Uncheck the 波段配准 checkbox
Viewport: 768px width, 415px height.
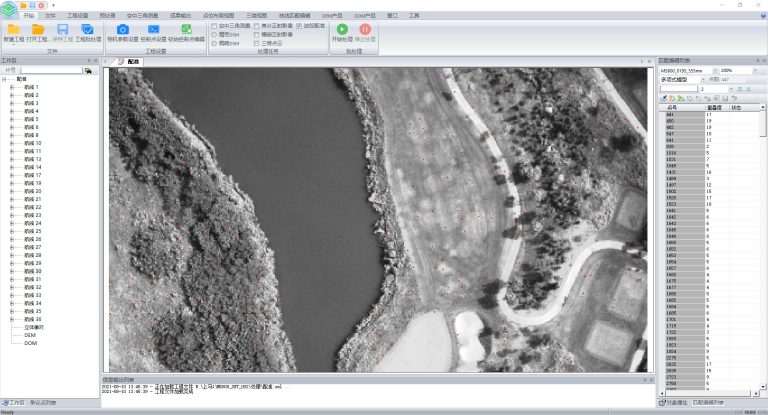point(298,26)
